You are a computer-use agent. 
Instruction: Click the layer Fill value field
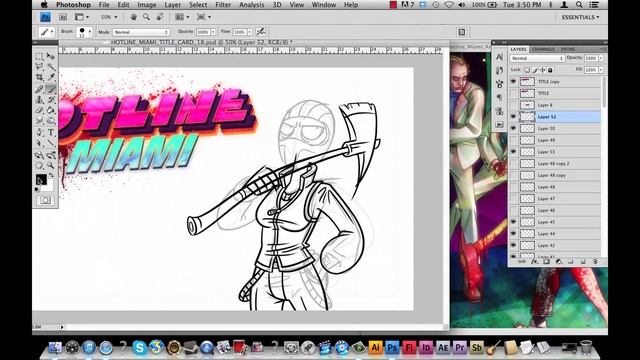(x=590, y=70)
